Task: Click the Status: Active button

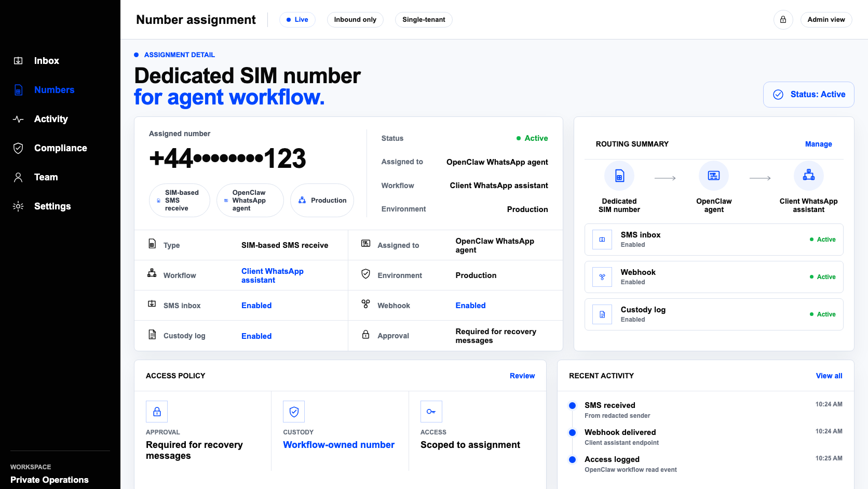Action: click(809, 95)
